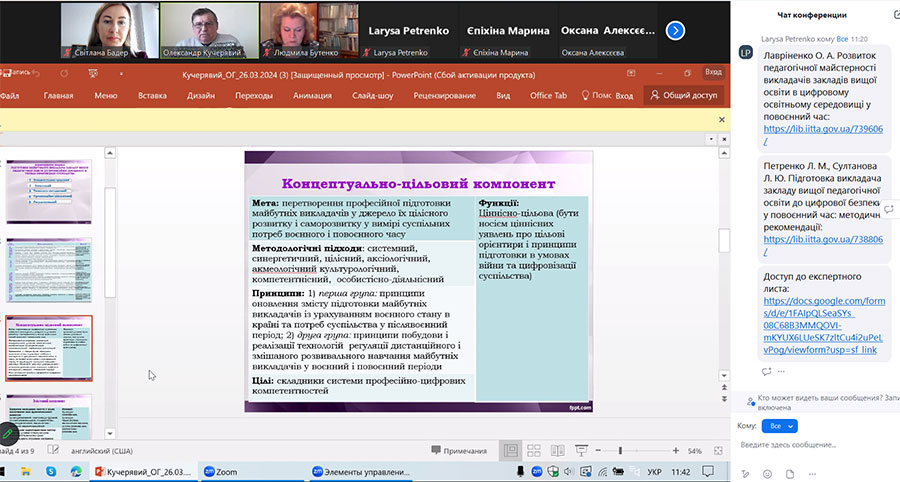This screenshot has height=482, width=900.
Task: Open the Анимация ribbon tab
Action: [x=312, y=96]
